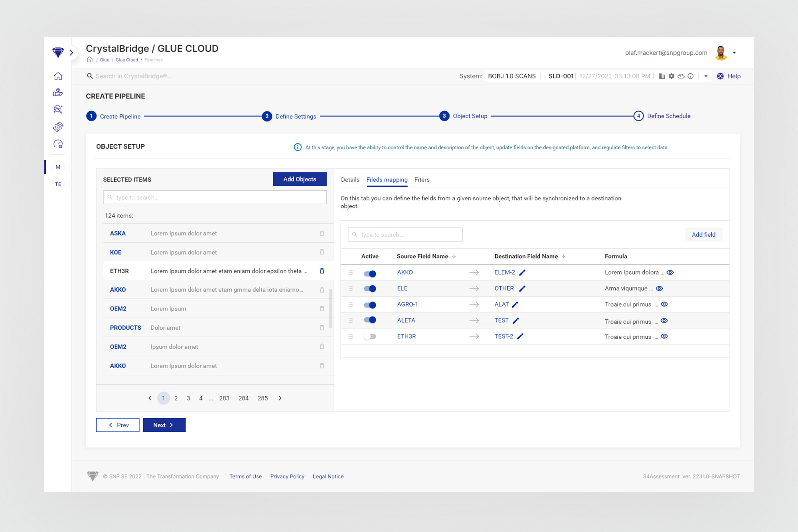Viewport: 798px width, 532px height.
Task: Click the Add Objects button
Action: pyautogui.click(x=300, y=179)
